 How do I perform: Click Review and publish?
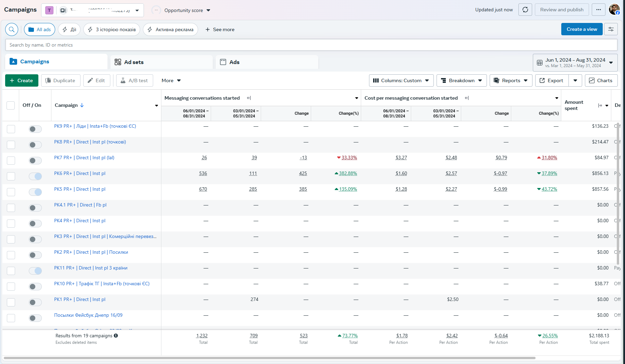point(562,10)
